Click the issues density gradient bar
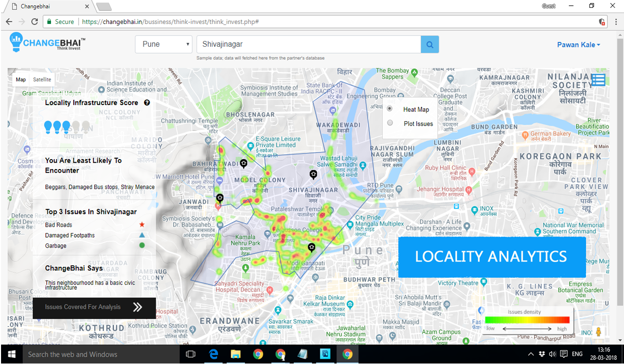This screenshot has height=364, width=624. [x=527, y=320]
